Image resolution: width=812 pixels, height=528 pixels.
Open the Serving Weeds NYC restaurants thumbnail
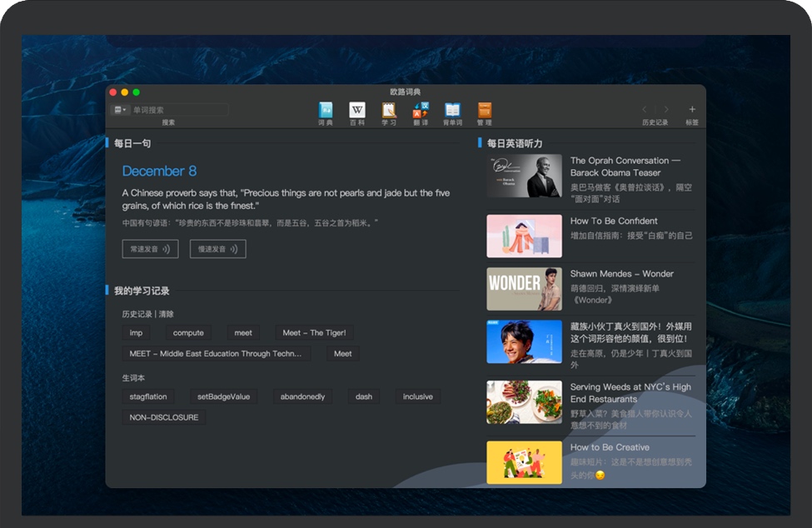point(524,402)
